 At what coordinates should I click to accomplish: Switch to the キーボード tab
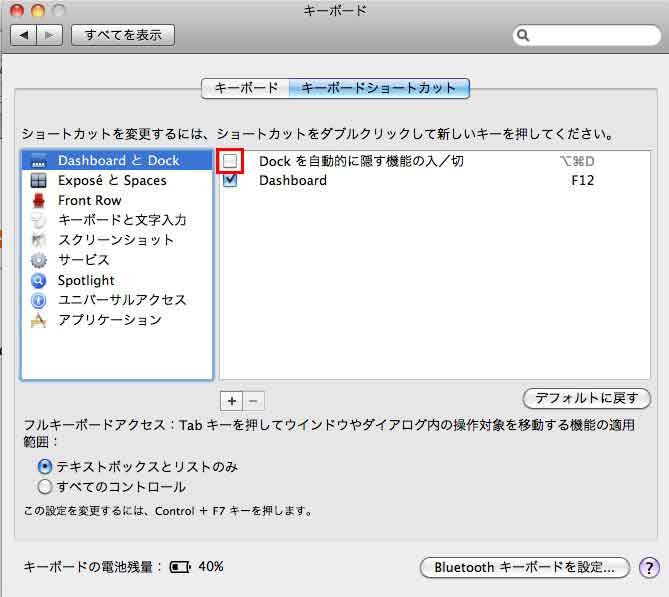coord(245,88)
